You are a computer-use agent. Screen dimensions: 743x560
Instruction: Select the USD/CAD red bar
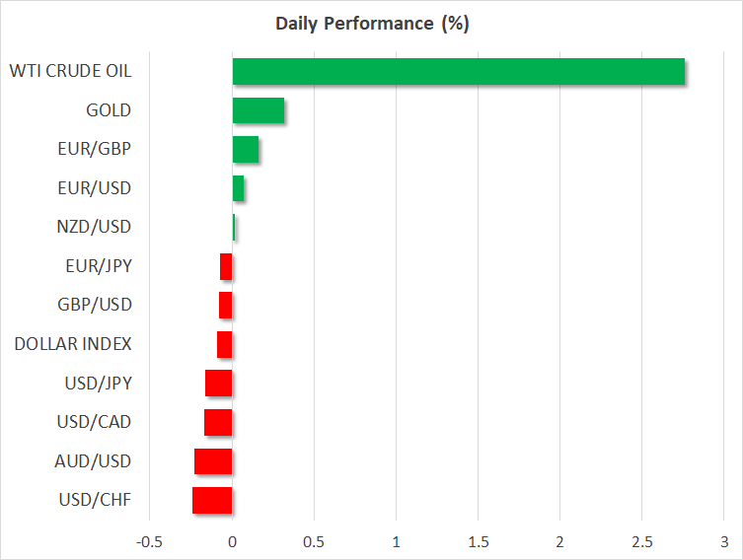coord(218,422)
